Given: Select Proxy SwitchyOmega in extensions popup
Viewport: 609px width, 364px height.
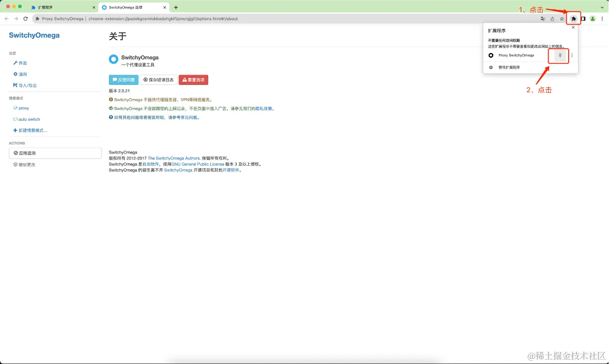Looking at the screenshot, I should [516, 55].
